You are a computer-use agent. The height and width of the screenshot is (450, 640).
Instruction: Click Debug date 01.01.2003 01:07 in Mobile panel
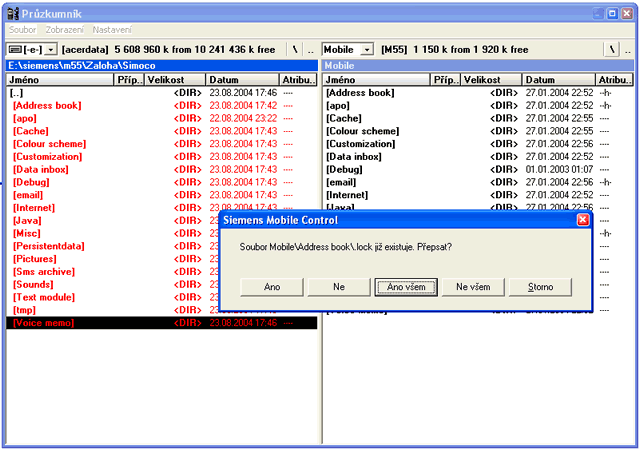point(559,169)
